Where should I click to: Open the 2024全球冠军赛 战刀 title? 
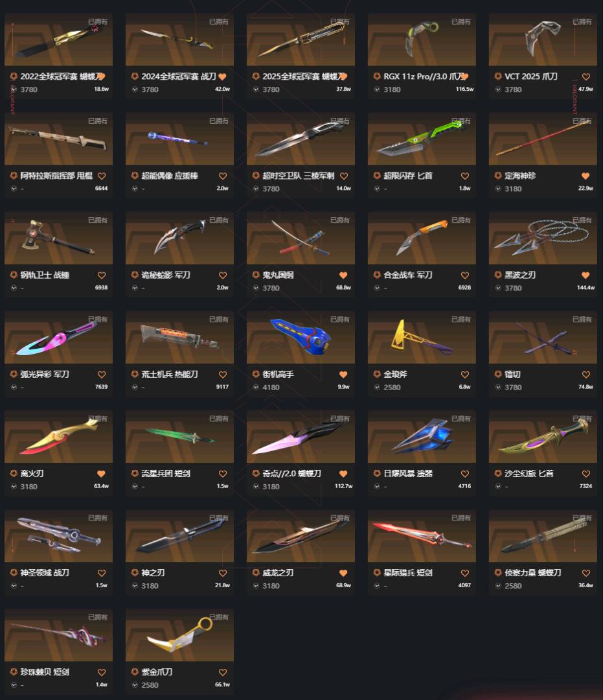coord(178,76)
